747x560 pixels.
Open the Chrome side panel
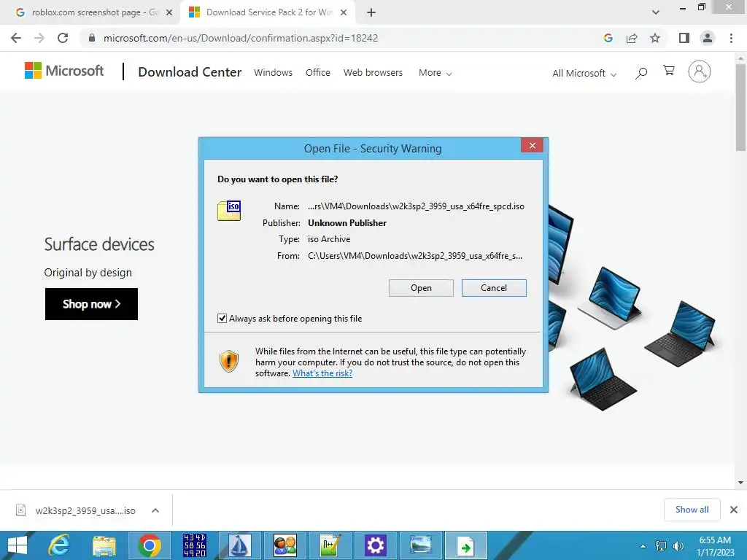coord(684,38)
